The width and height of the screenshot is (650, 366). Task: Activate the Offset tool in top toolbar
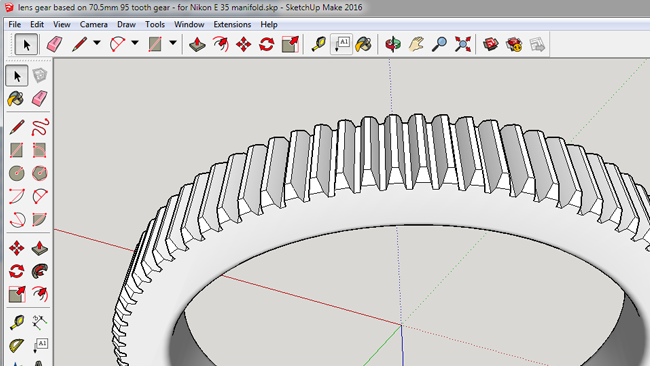(221, 44)
